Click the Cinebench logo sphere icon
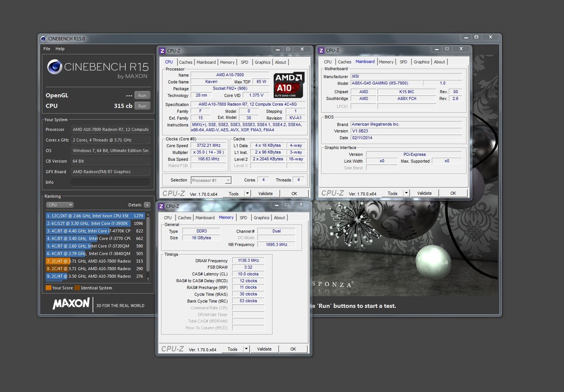This screenshot has width=564, height=392. pyautogui.click(x=55, y=67)
